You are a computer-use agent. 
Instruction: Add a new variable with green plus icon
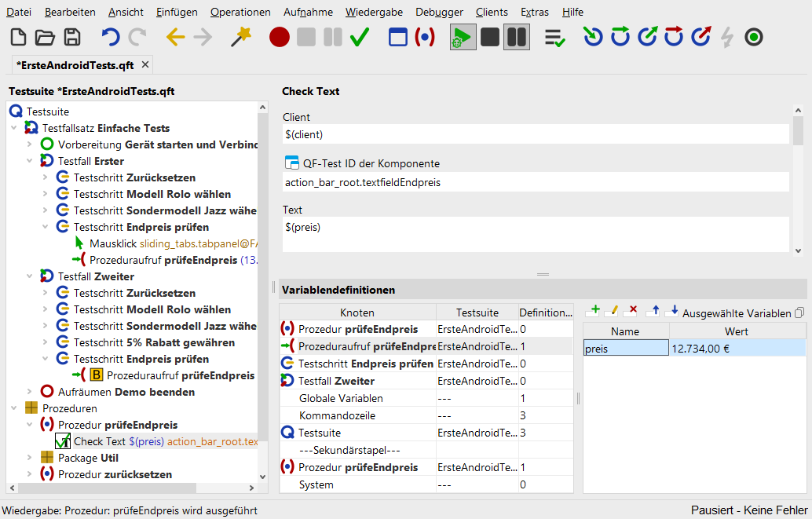pos(594,312)
